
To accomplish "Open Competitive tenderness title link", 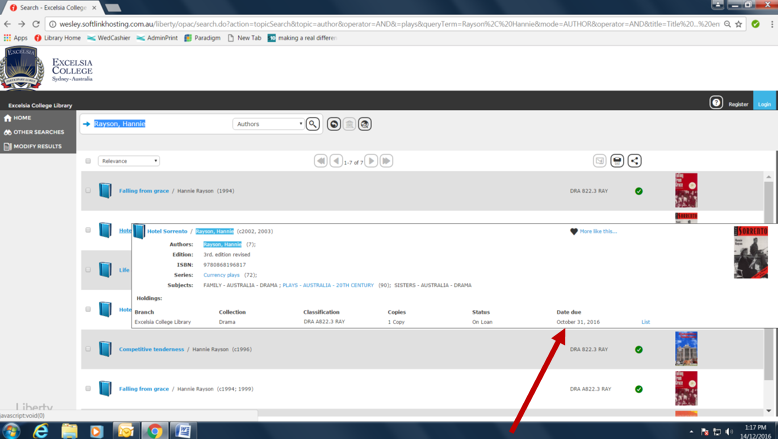I will 151,349.
